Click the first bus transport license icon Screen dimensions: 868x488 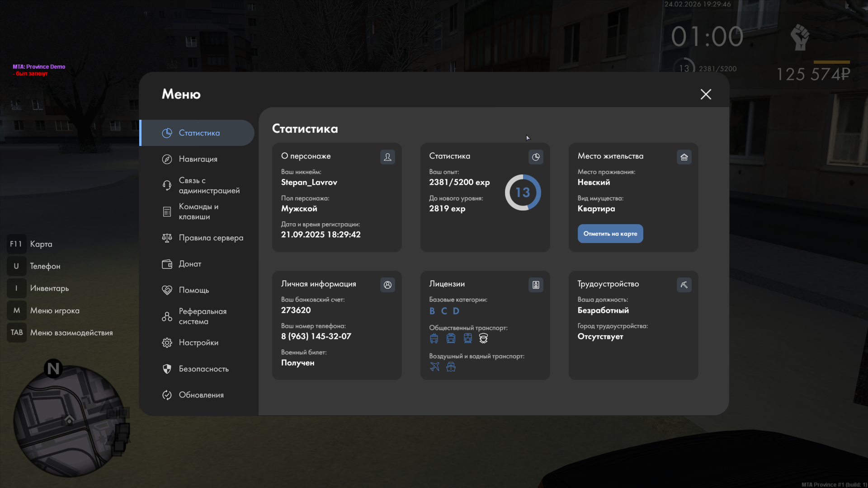point(434,338)
